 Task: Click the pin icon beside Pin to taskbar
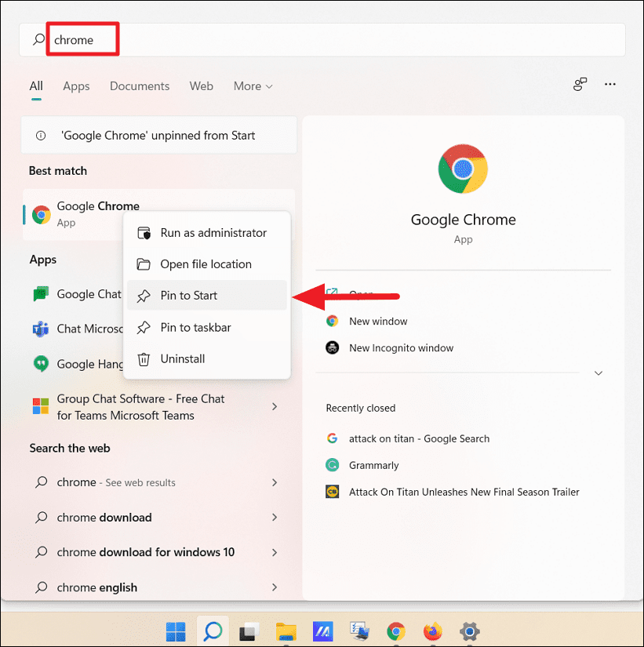click(x=144, y=328)
